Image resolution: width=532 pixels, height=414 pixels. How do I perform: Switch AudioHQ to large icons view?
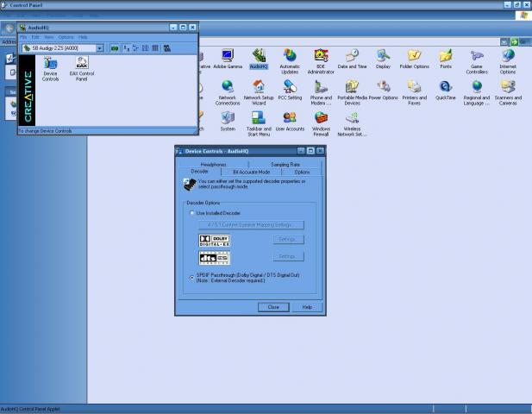click(126, 48)
